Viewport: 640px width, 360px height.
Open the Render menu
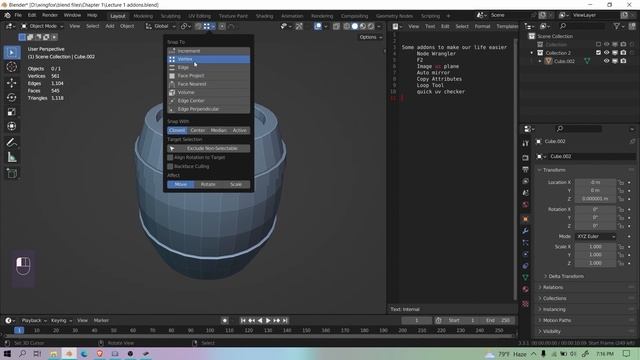[50, 16]
